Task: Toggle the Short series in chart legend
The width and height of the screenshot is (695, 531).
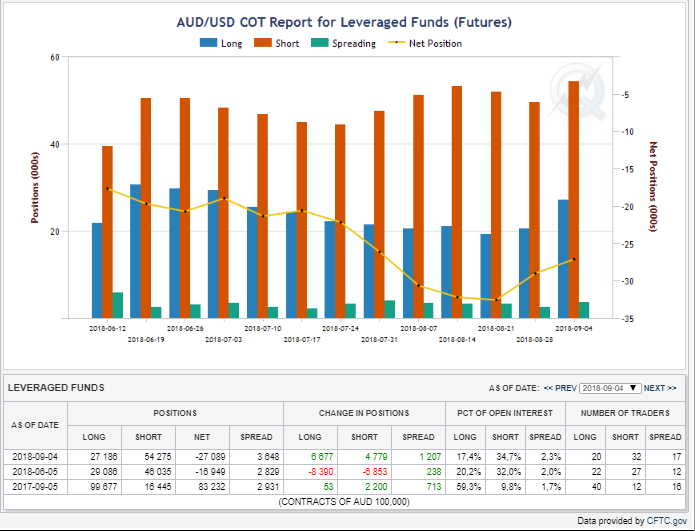Action: [277, 43]
